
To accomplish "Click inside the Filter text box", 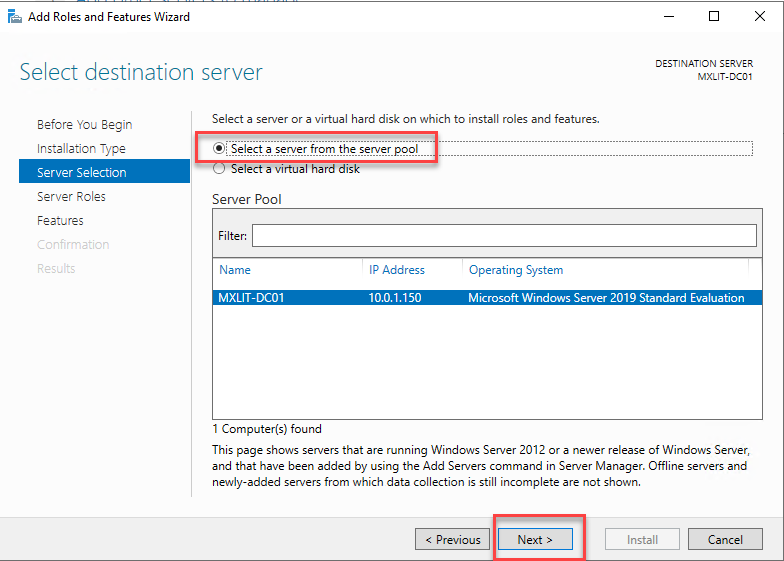I will [x=504, y=235].
